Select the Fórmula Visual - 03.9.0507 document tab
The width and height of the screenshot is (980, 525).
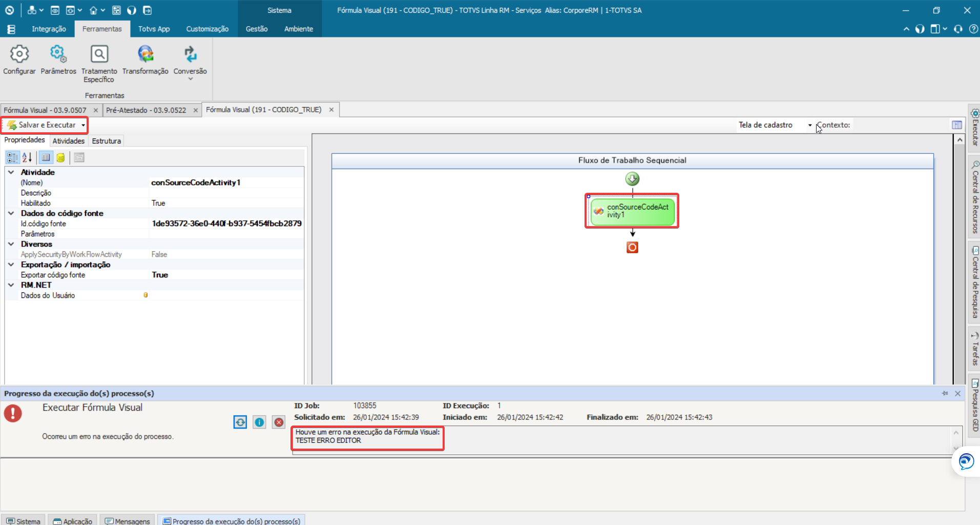[x=45, y=110]
